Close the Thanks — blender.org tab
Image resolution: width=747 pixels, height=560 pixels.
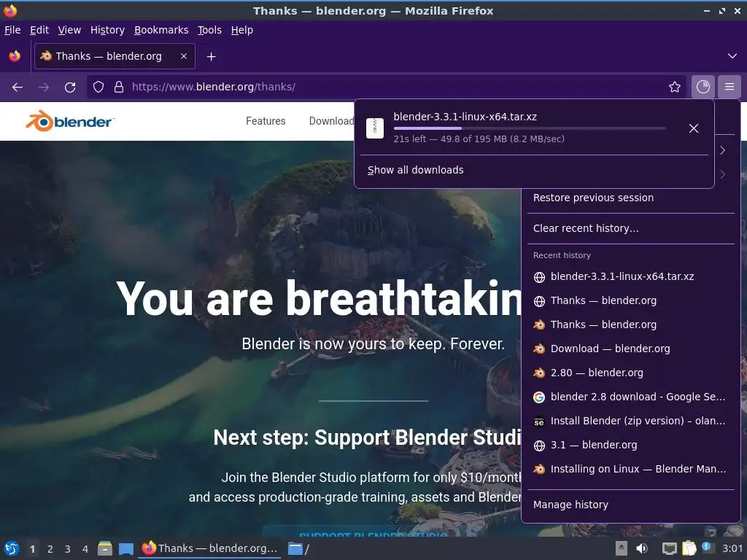coord(183,56)
